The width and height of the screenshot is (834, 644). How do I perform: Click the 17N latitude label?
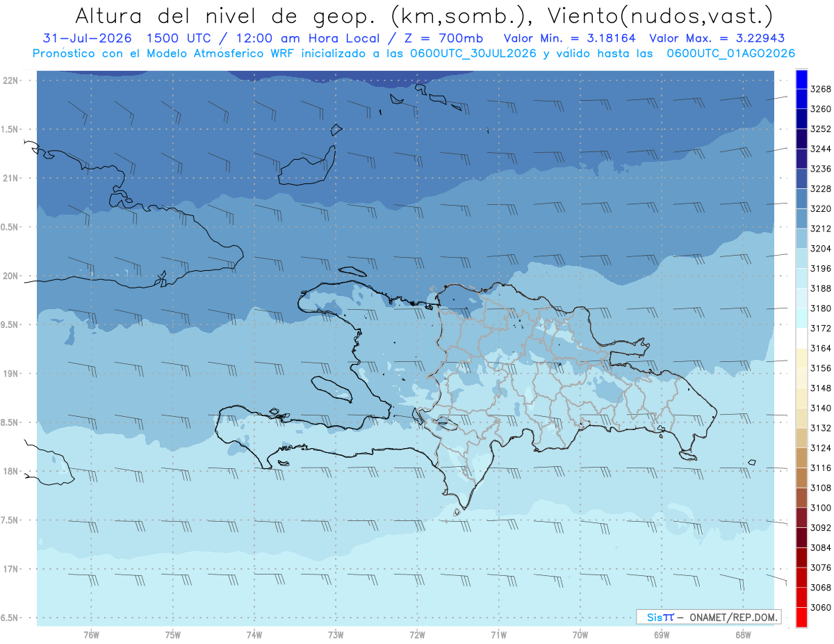10,570
